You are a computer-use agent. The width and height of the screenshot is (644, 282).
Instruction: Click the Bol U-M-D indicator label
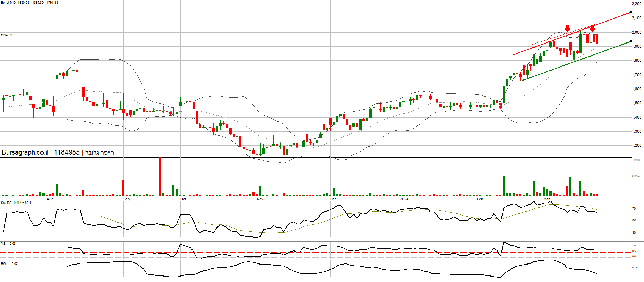29,2
